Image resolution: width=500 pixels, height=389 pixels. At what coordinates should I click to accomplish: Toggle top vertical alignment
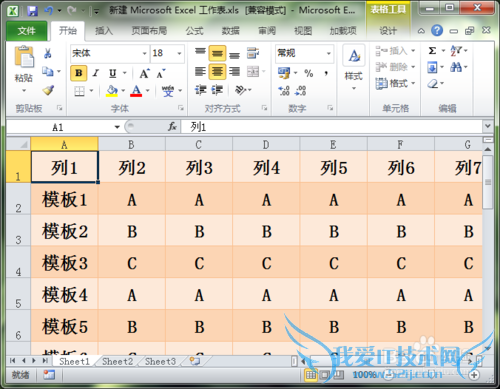click(200, 52)
